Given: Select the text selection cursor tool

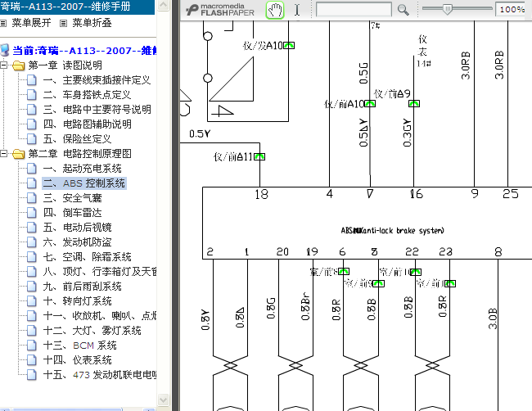Looking at the screenshot, I should [x=297, y=10].
